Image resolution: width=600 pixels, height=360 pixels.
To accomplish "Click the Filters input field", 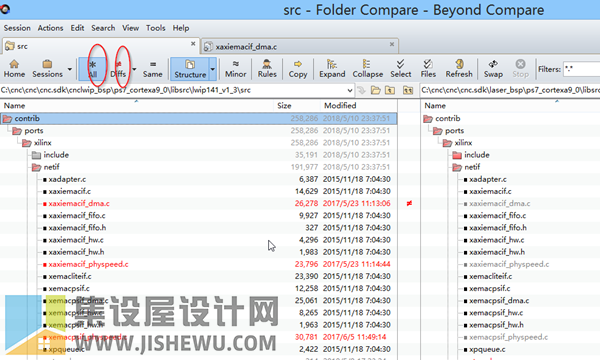I will click(x=582, y=69).
